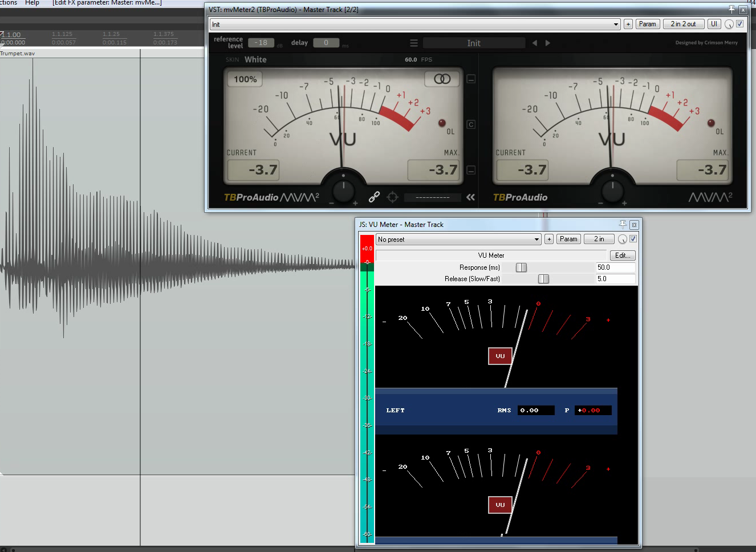Click the delay field showing 0
756x552 pixels.
click(326, 43)
